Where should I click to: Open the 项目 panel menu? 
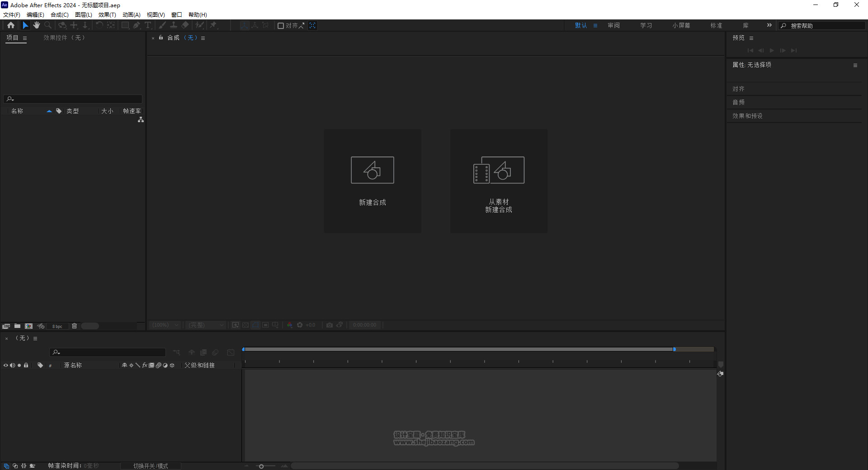25,38
